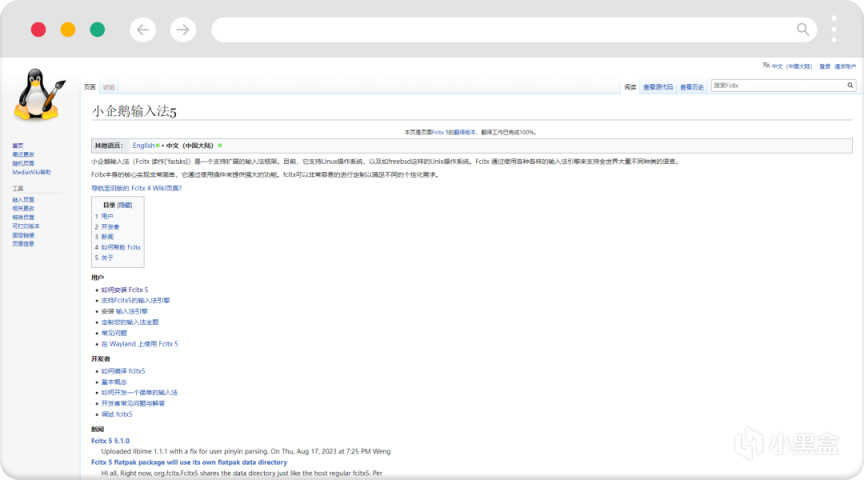Click the 登录 login link

[x=824, y=66]
